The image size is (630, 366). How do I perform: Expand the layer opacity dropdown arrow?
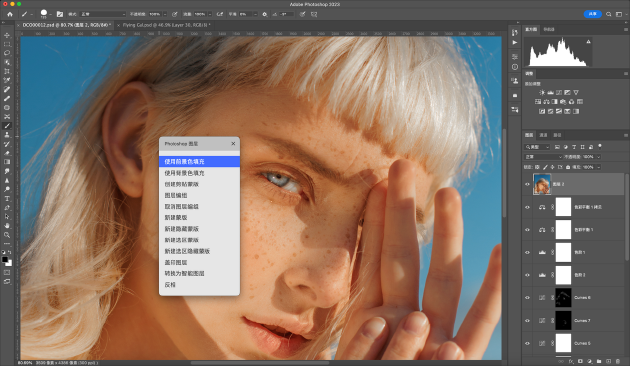pyautogui.click(x=598, y=157)
